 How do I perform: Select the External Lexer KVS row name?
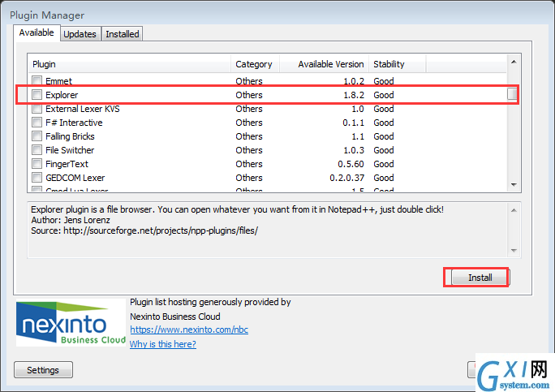coord(83,109)
